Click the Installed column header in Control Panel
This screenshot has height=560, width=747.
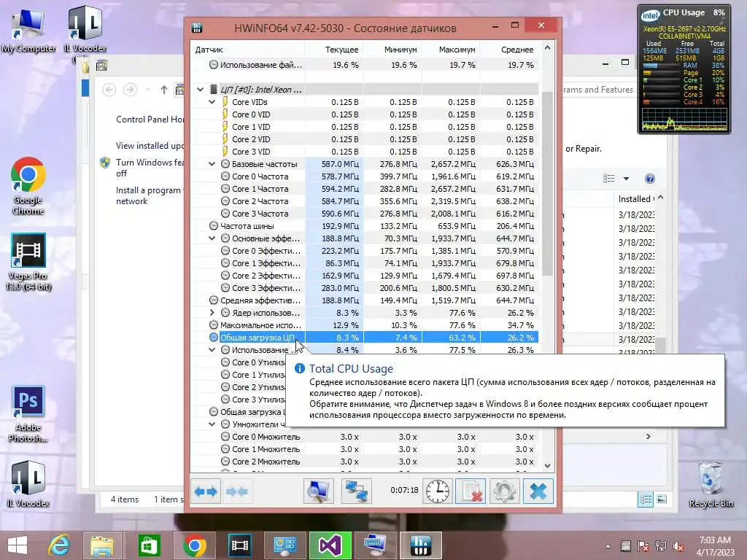[x=635, y=199]
